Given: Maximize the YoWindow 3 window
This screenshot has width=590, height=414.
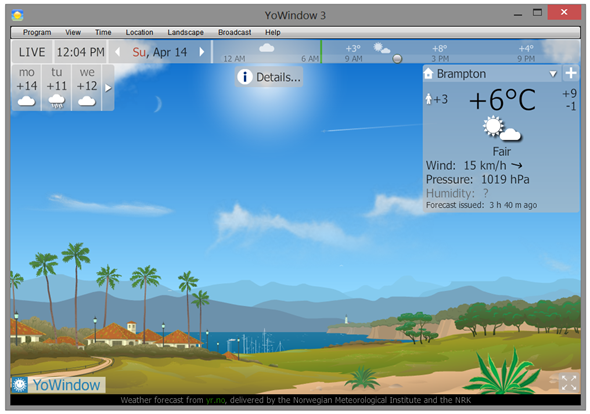Looking at the screenshot, I should click(537, 13).
